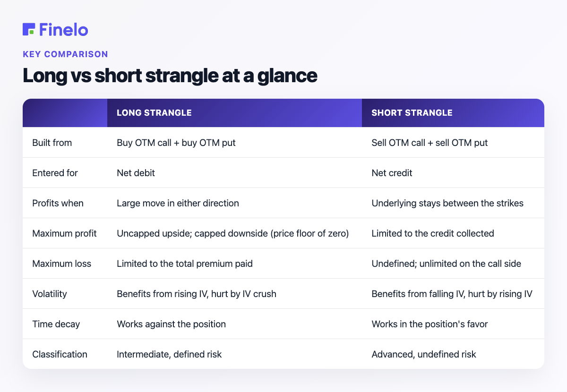The width and height of the screenshot is (567, 392).
Task: Select the Net debit cell
Action: point(136,173)
